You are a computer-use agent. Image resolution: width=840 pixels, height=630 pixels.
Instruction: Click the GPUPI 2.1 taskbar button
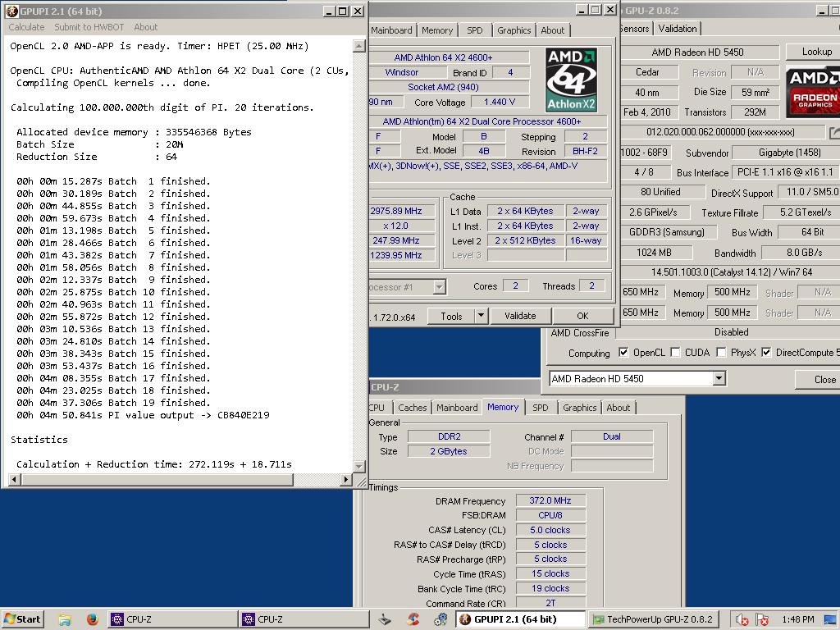[520, 619]
